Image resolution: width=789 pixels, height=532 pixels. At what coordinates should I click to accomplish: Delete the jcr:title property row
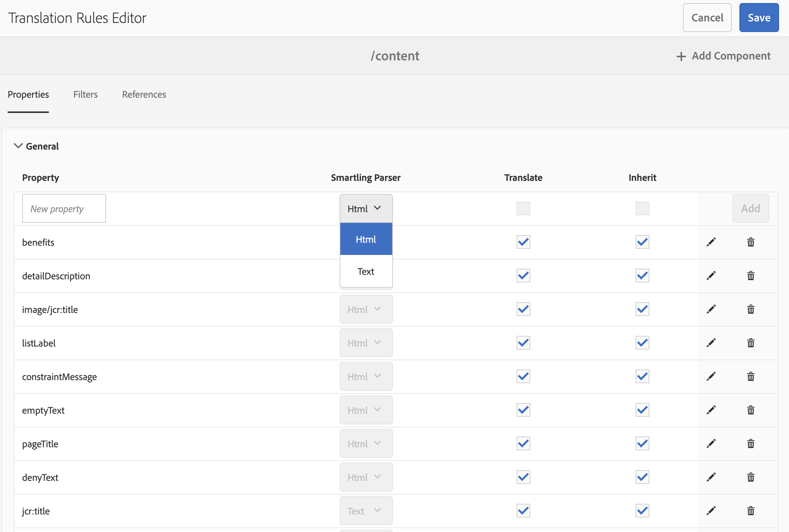pyautogui.click(x=751, y=511)
